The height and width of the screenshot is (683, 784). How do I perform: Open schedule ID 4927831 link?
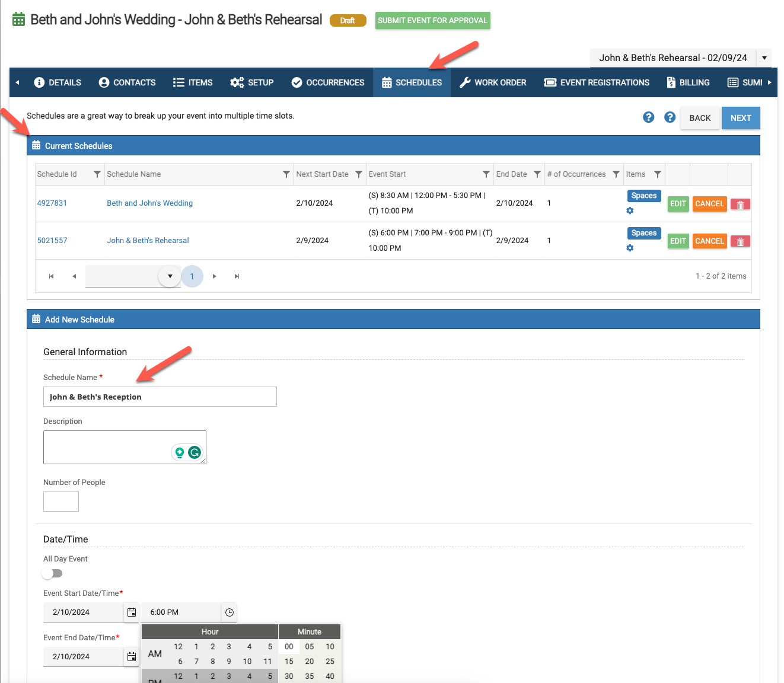pos(52,203)
